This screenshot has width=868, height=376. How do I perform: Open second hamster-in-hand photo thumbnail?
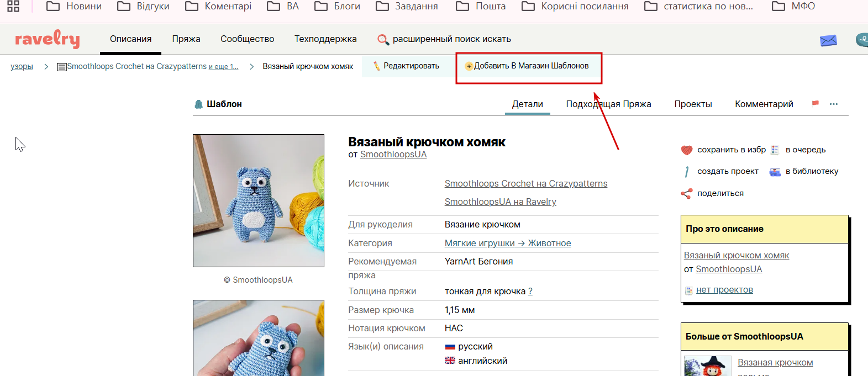point(259,338)
